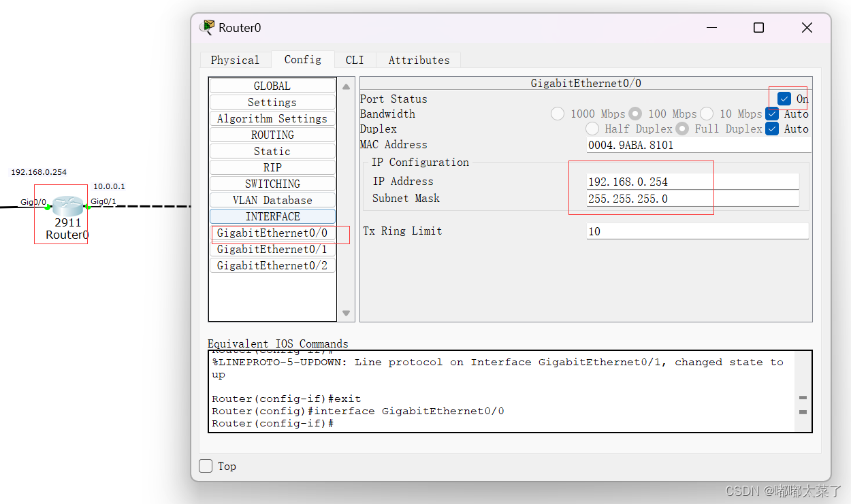Maximize the Router0 window
The image size is (851, 504).
click(x=758, y=28)
